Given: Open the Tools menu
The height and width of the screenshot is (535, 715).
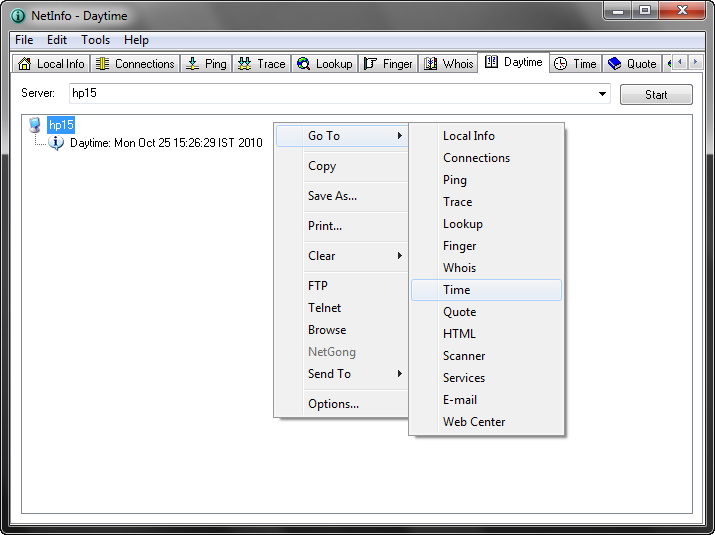Looking at the screenshot, I should pos(96,40).
